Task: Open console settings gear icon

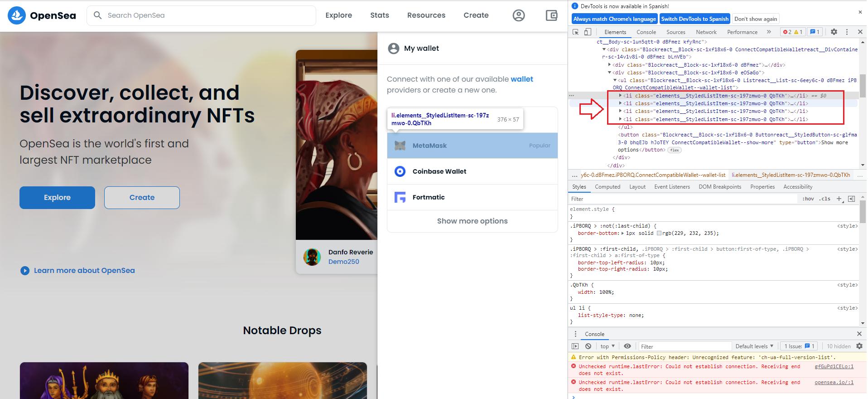Action: [x=859, y=346]
